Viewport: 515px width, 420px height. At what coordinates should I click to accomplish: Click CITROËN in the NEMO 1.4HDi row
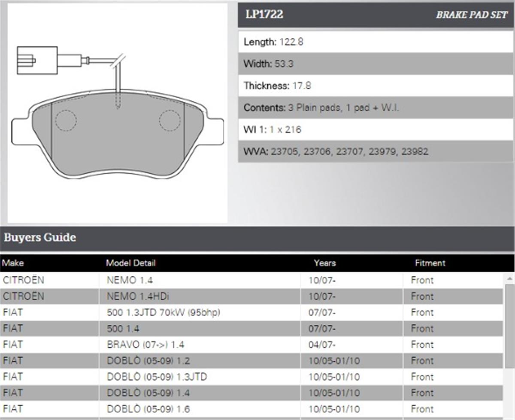pyautogui.click(x=23, y=296)
